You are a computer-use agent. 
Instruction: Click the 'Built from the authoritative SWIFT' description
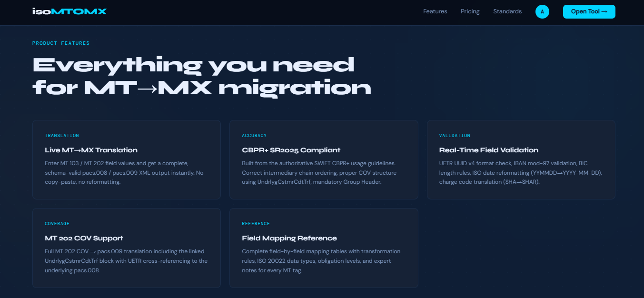coord(319,172)
